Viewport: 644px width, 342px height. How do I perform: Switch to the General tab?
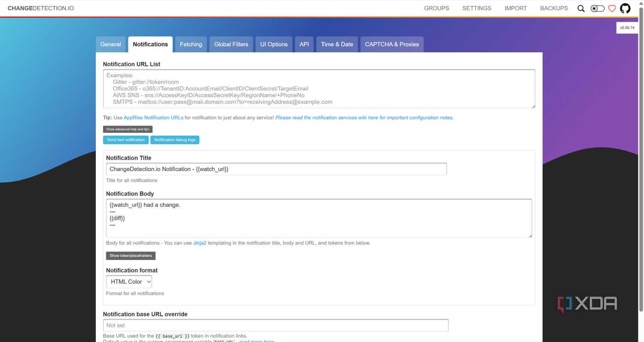[x=111, y=44]
